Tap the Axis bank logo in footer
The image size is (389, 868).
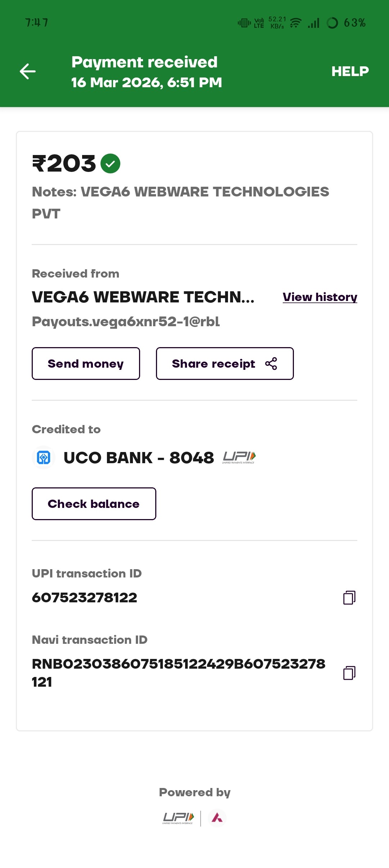[x=217, y=818]
